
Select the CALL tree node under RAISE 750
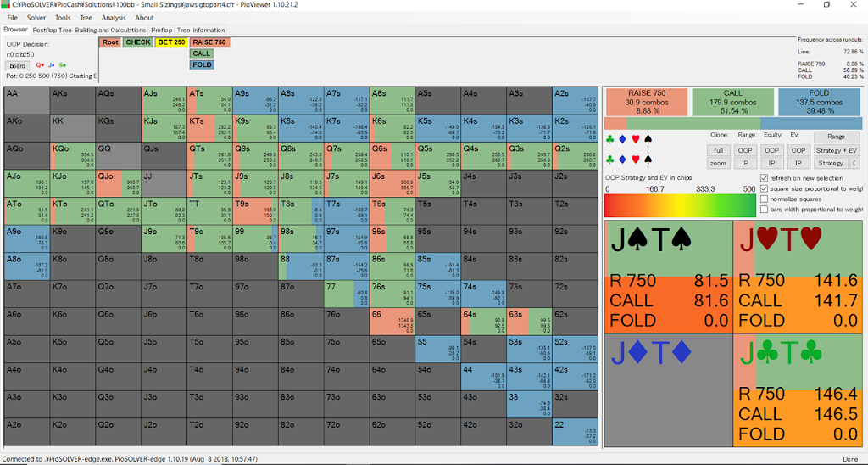202,53
